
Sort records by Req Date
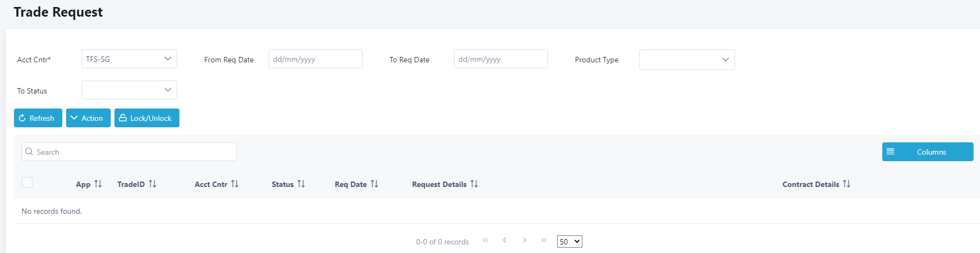pyautogui.click(x=374, y=184)
